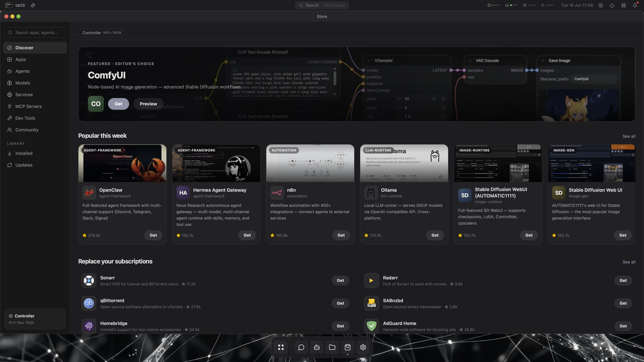This screenshot has height=362, width=644.
Task: Click the power icon in the top bar
Action: [612, 5]
